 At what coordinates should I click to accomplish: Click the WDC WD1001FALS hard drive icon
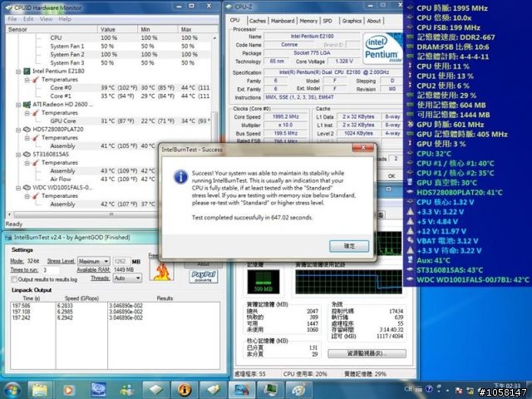(x=27, y=188)
